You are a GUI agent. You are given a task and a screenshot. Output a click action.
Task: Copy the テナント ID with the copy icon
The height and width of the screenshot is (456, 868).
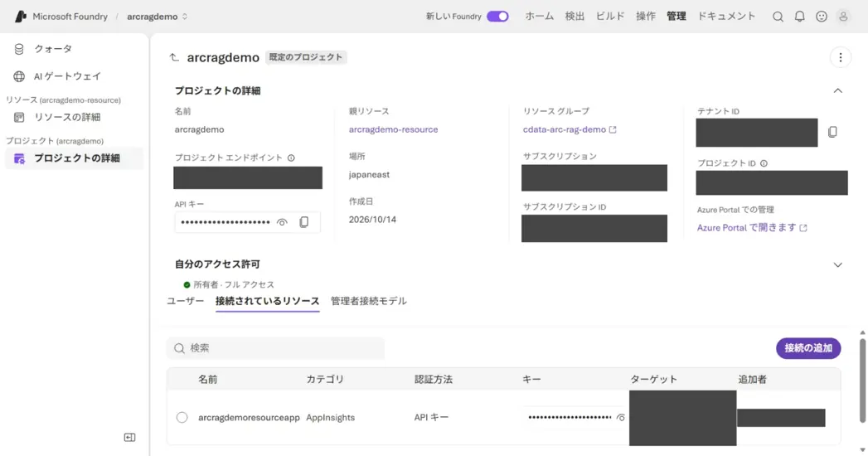tap(832, 132)
